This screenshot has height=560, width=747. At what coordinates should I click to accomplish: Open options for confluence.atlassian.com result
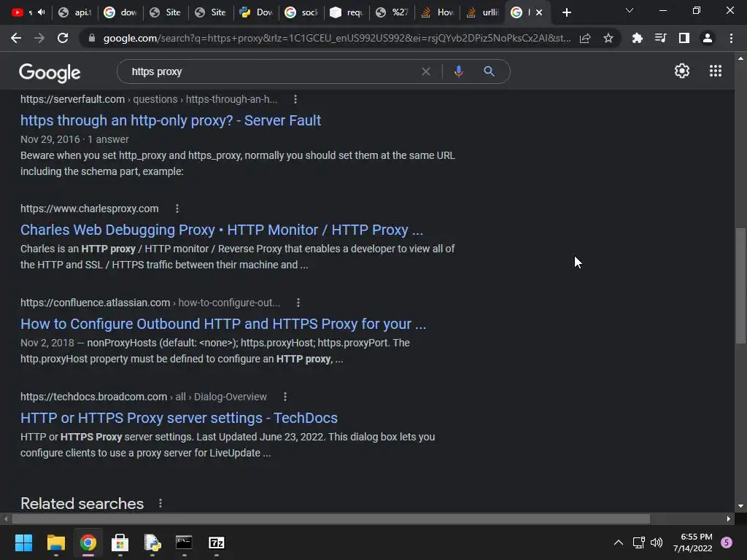click(x=298, y=303)
